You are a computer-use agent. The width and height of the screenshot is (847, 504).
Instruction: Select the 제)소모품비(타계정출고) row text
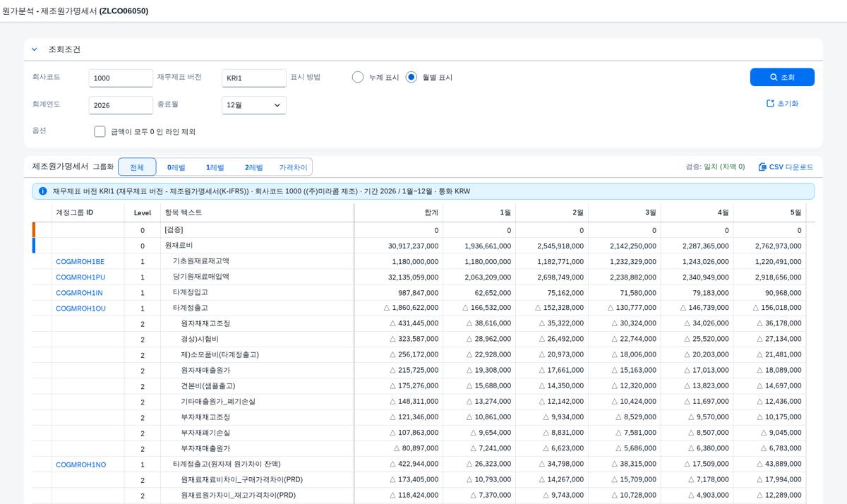220,354
